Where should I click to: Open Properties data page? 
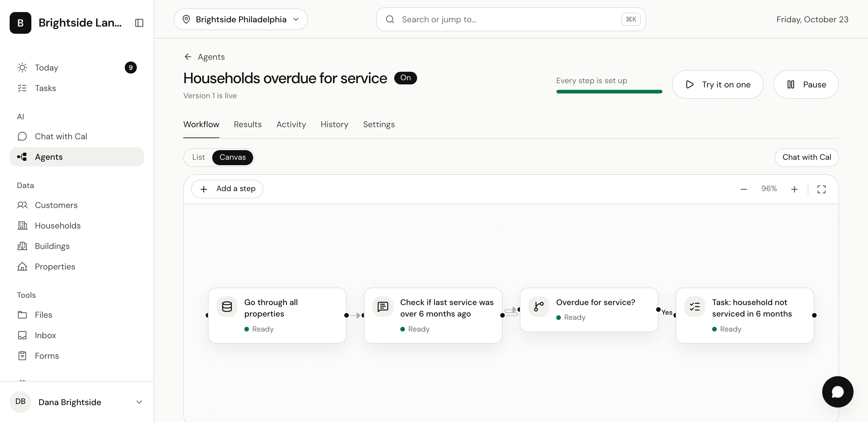click(77, 267)
